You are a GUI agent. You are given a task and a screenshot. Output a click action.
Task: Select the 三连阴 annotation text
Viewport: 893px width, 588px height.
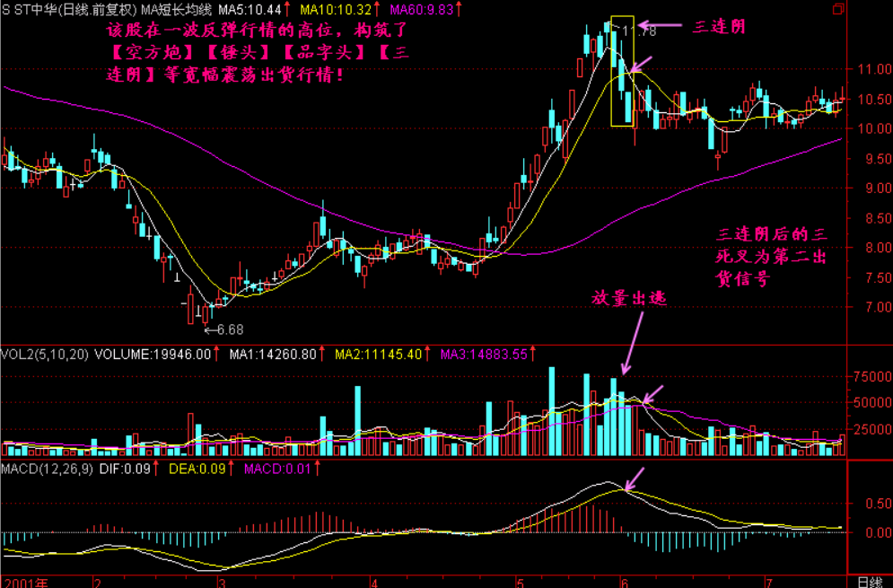[718, 27]
